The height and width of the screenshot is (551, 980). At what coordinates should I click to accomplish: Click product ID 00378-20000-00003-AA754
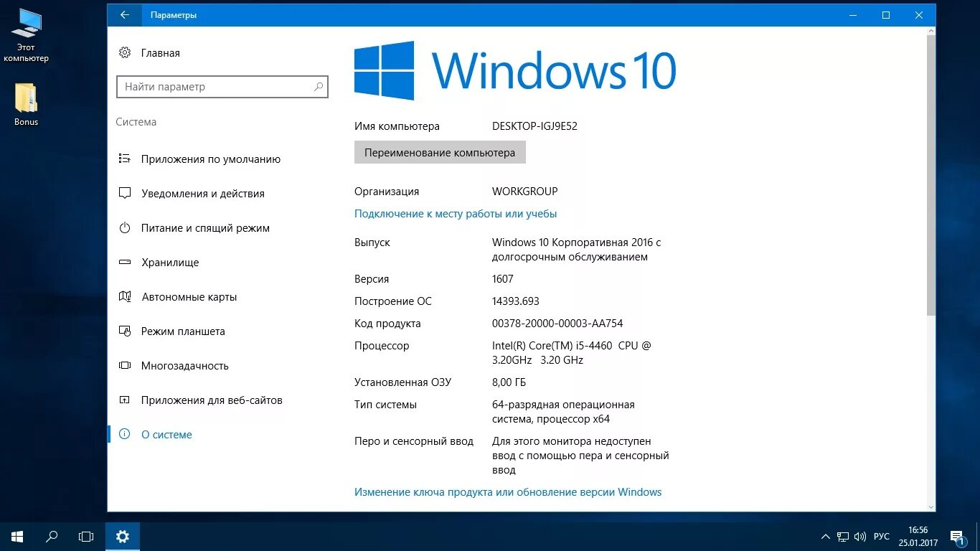click(x=557, y=324)
